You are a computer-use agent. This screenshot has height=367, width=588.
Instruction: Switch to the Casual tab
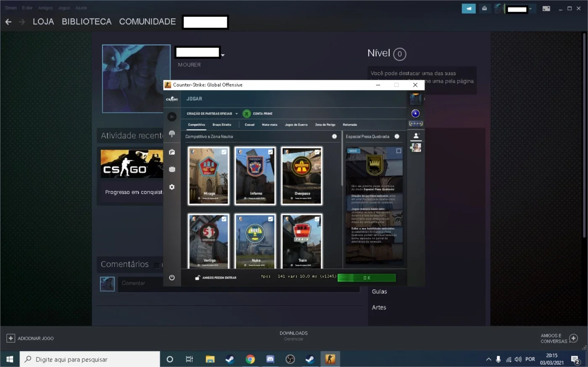pyautogui.click(x=249, y=125)
